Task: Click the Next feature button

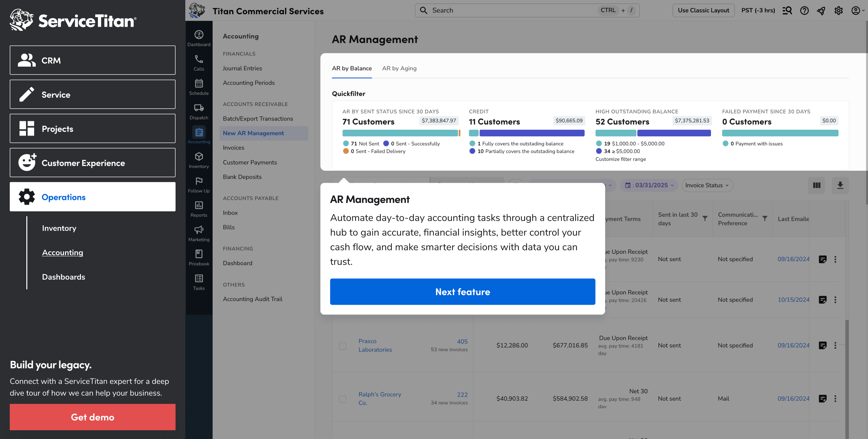Action: pos(462,292)
